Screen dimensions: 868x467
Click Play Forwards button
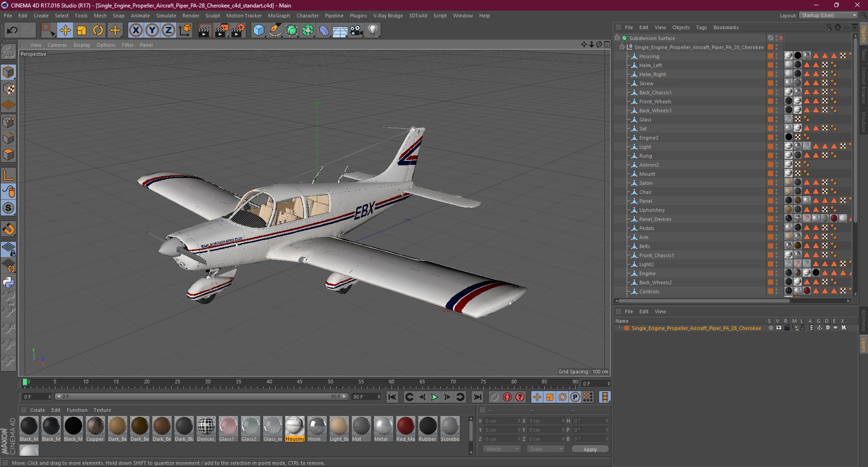434,397
